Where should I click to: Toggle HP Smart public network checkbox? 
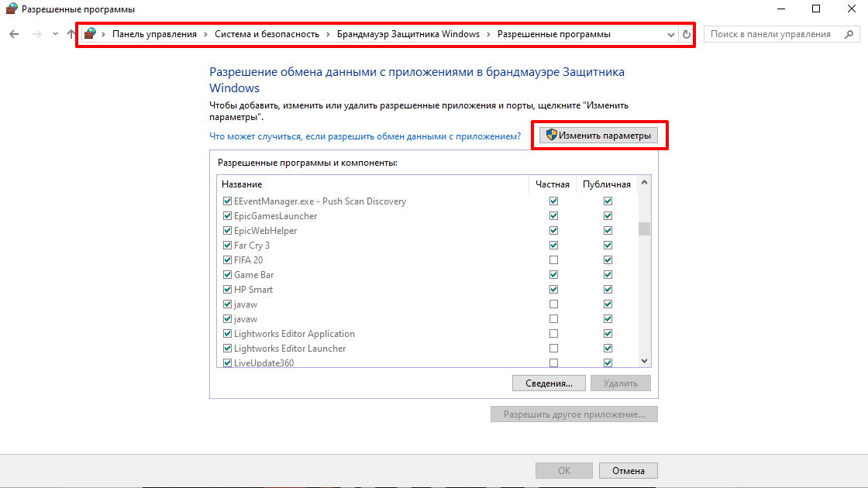click(x=608, y=290)
